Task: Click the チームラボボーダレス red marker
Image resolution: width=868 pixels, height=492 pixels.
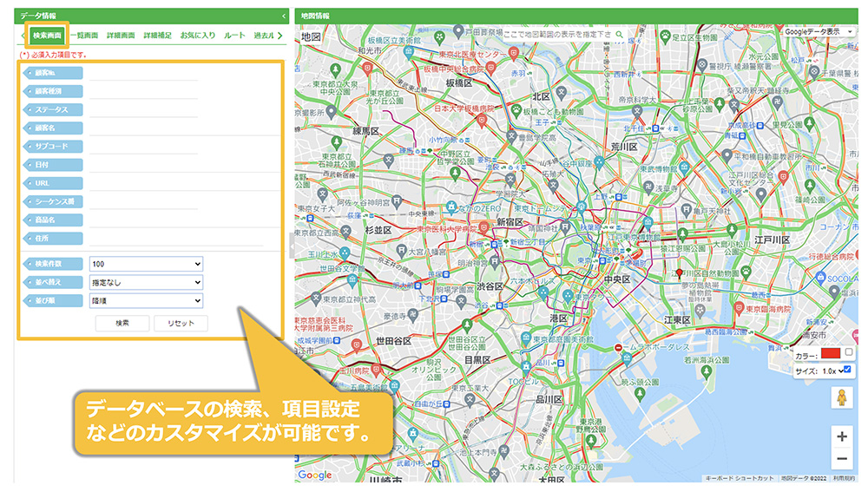Action: click(x=618, y=348)
